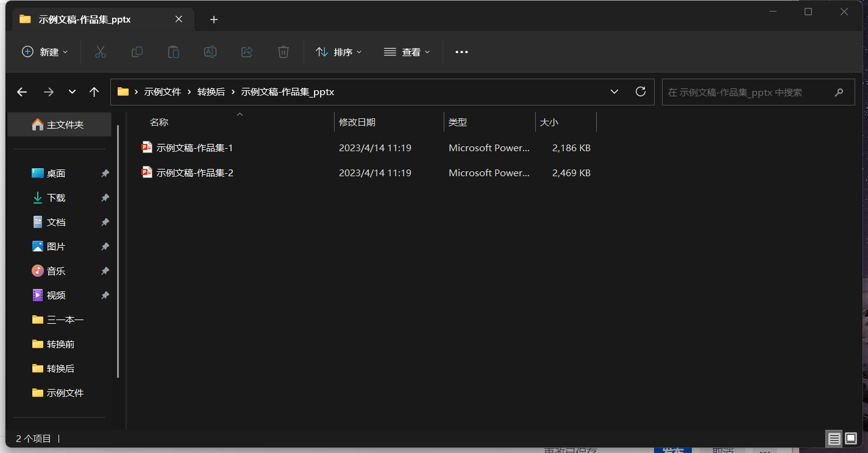
Task: Toggle large thumbnail view at bottom right
Action: [850, 438]
